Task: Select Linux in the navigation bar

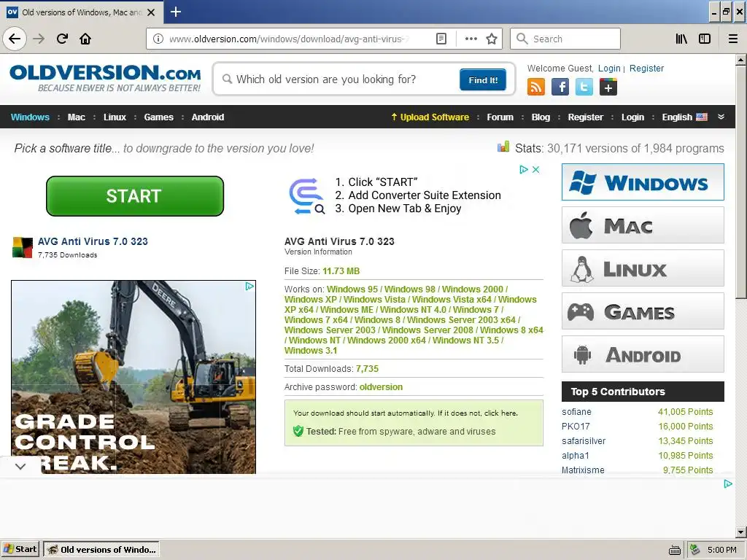Action: click(115, 117)
